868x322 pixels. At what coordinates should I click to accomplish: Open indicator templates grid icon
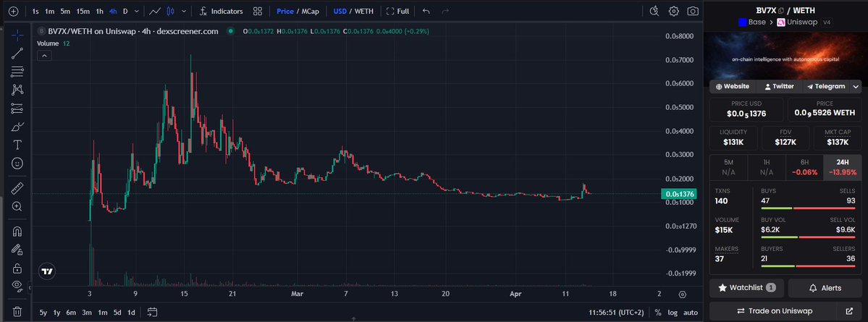258,11
